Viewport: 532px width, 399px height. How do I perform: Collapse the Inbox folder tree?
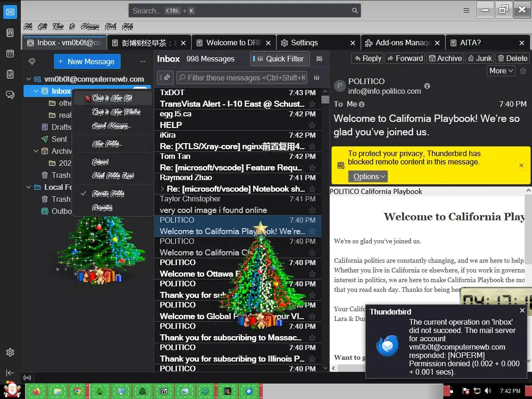point(36,91)
